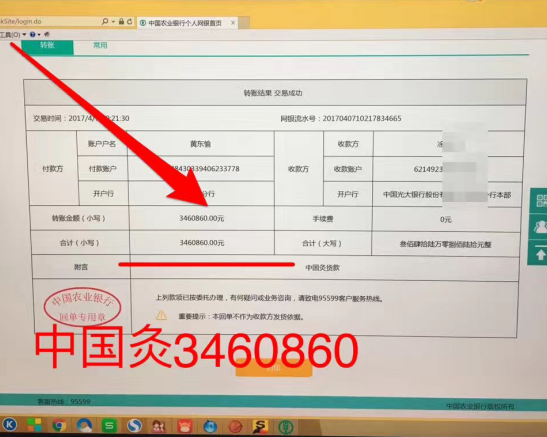
Task: Click the orange print button below receipt
Action: [x=274, y=368]
